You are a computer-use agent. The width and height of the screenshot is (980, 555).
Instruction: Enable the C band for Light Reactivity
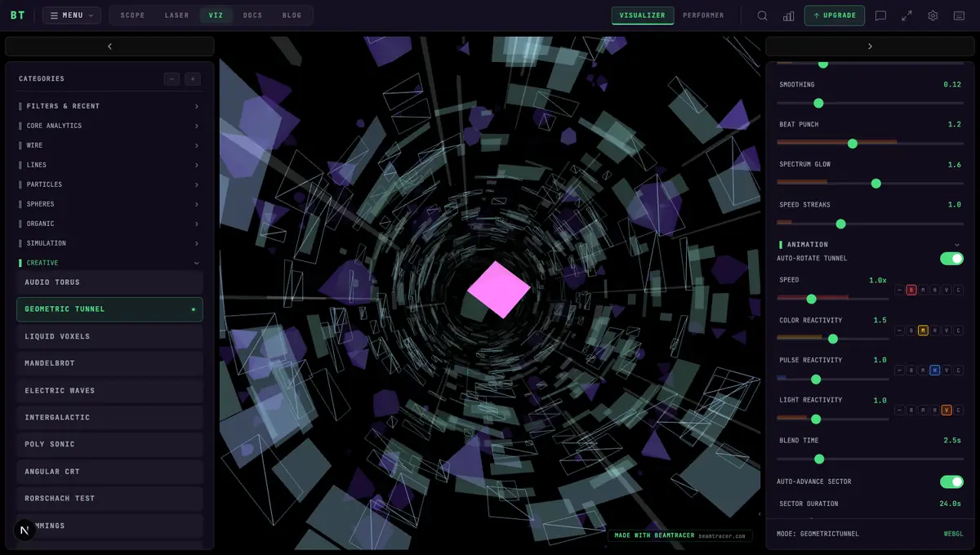click(958, 410)
